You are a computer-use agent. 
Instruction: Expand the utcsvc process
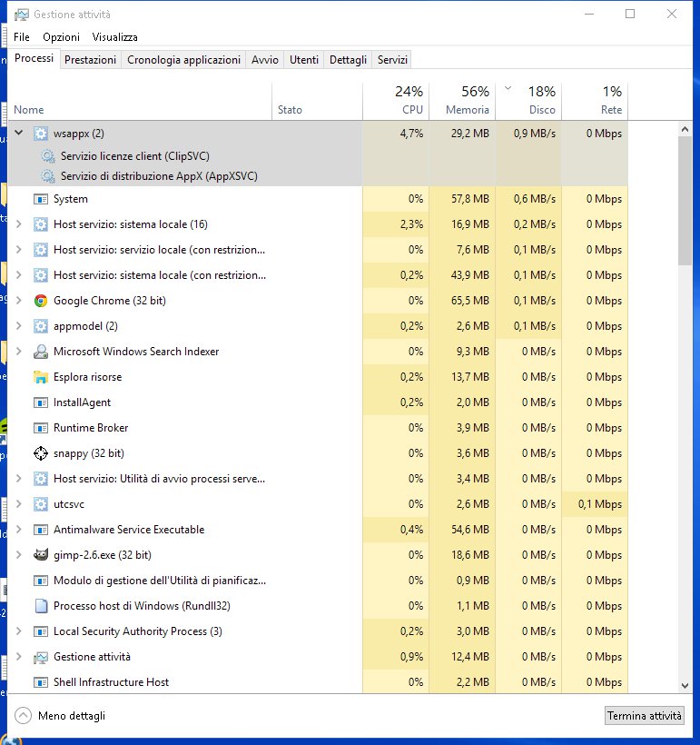[19, 503]
